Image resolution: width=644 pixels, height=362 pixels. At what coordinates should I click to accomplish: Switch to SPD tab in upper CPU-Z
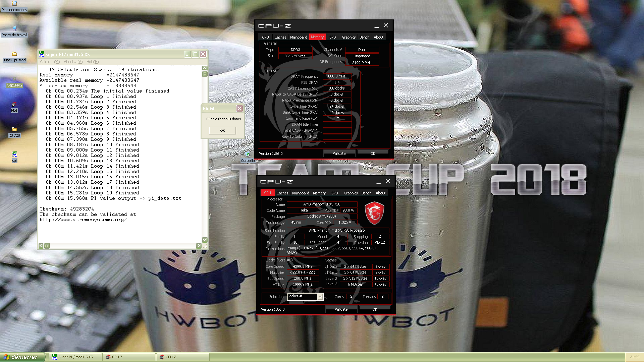pyautogui.click(x=332, y=37)
